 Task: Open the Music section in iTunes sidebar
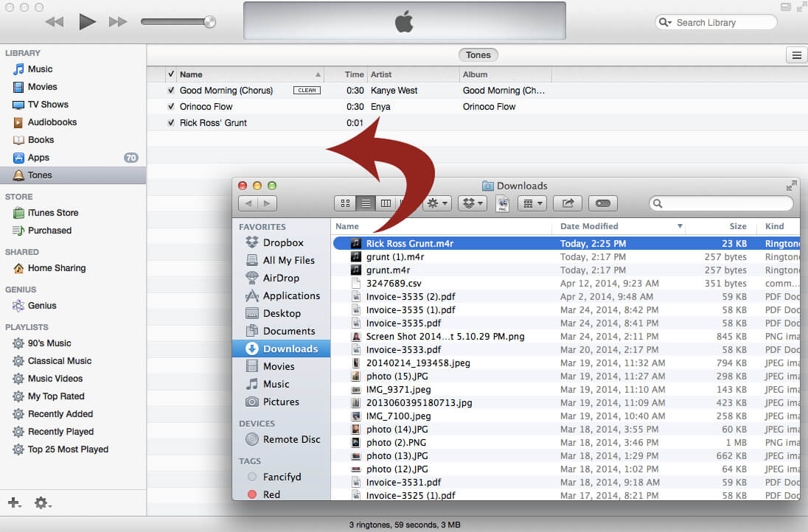click(x=39, y=69)
